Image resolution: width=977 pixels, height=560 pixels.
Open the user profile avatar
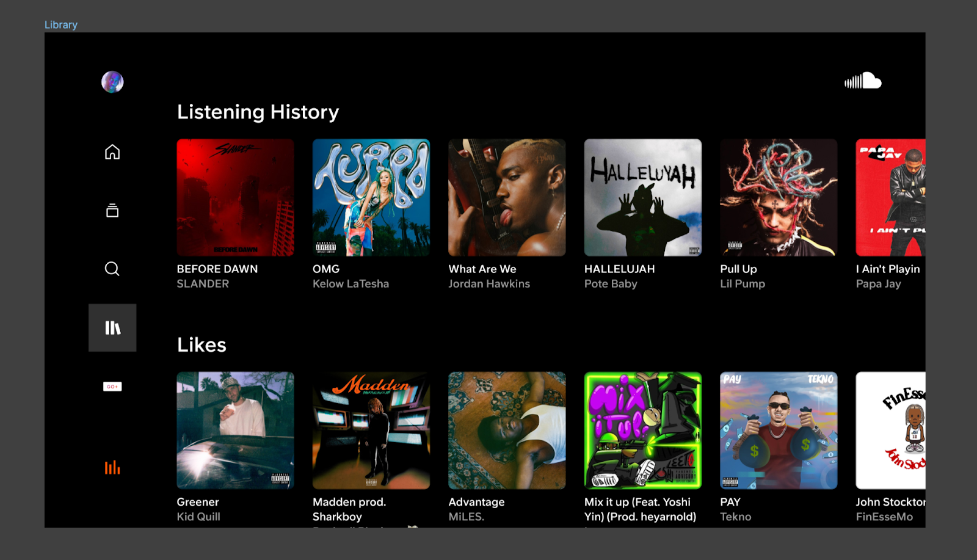click(x=112, y=82)
